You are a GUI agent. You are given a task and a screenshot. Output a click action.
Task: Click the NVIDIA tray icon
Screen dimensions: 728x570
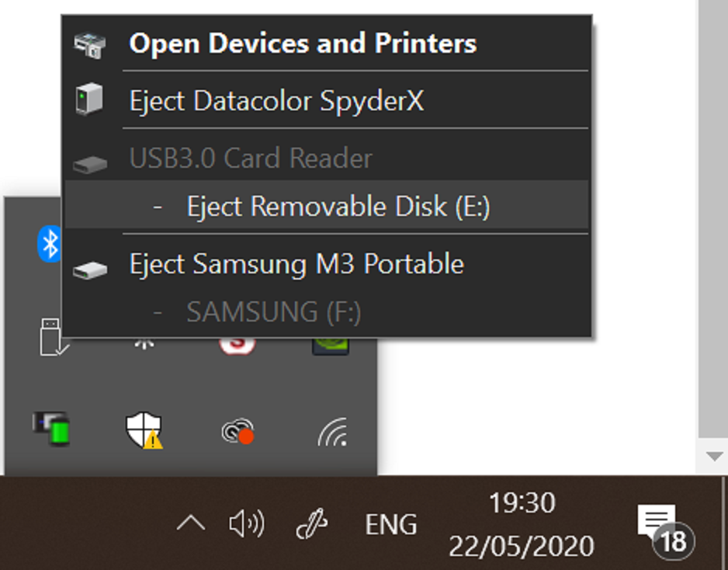(330, 344)
